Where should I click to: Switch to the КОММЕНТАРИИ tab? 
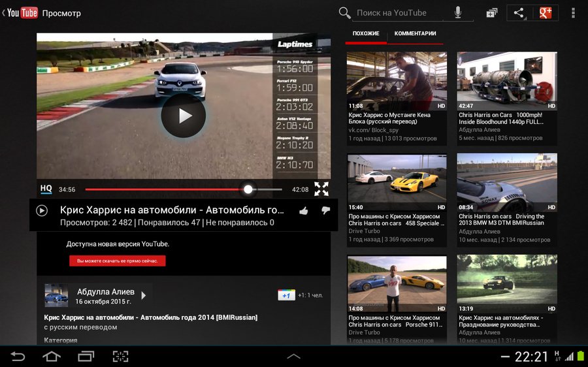click(415, 33)
